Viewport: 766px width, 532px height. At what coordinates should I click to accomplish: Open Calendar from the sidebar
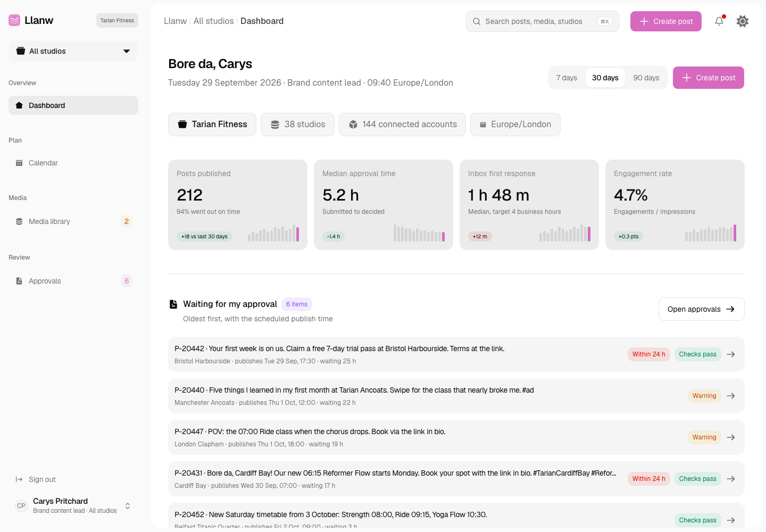point(73,163)
